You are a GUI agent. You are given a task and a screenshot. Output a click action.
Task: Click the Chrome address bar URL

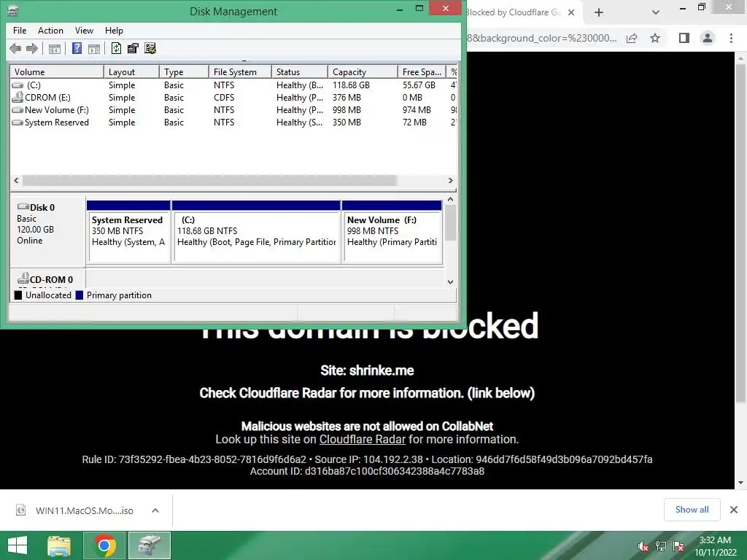tap(542, 38)
